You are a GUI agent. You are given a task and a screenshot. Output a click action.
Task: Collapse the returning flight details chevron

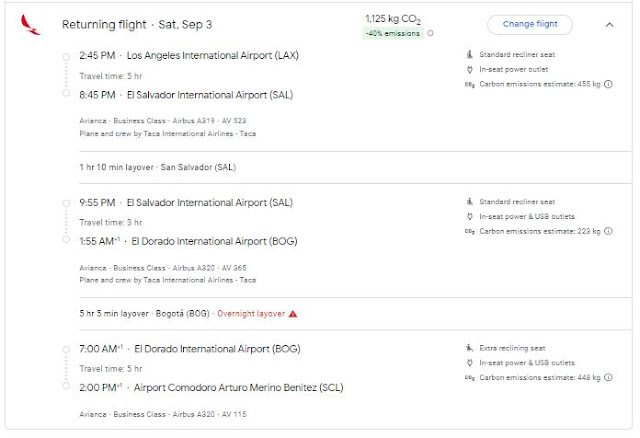[x=610, y=25]
